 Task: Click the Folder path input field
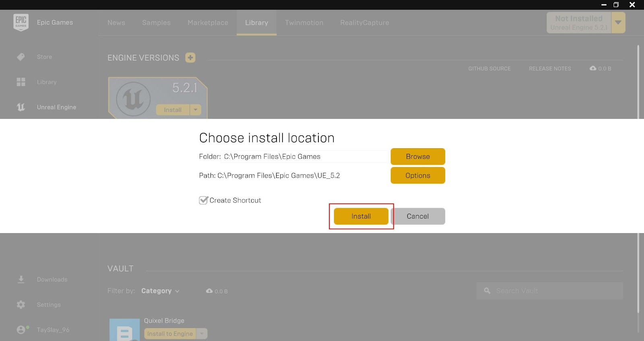pyautogui.click(x=305, y=157)
